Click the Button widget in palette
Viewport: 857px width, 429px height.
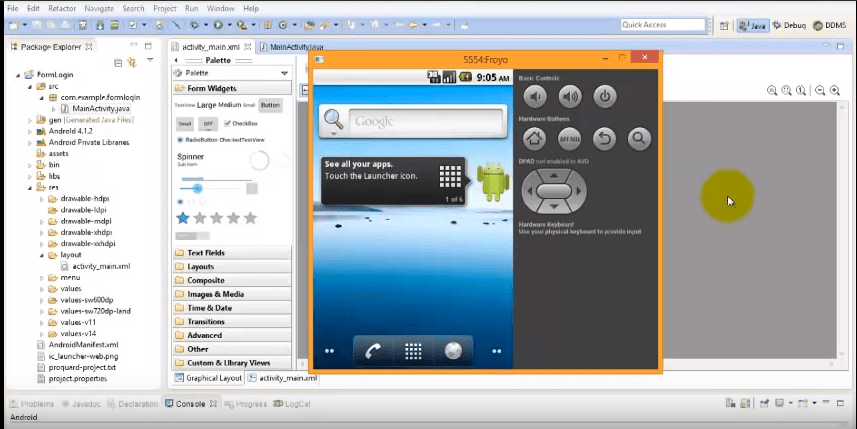pyautogui.click(x=270, y=105)
